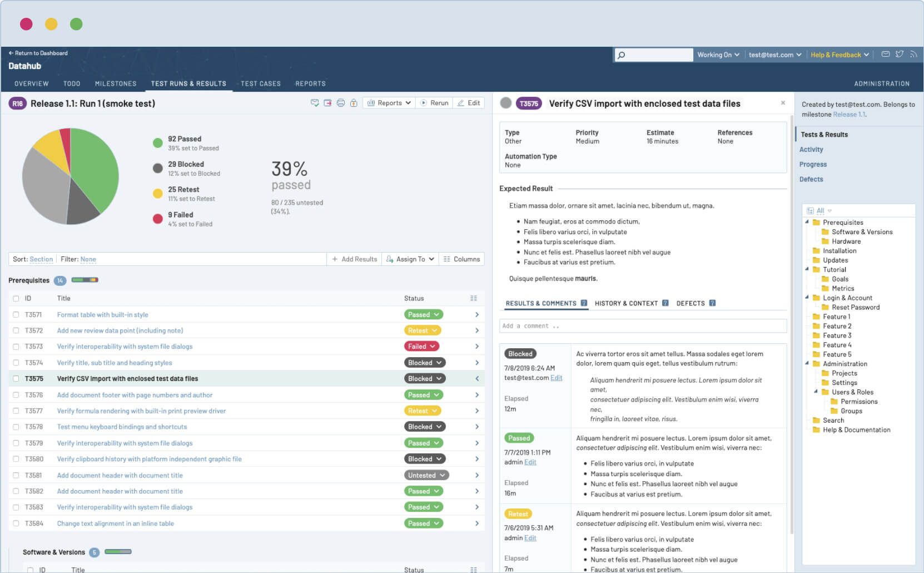
Task: Open the Untested status dropdown on T3581
Action: click(426, 476)
